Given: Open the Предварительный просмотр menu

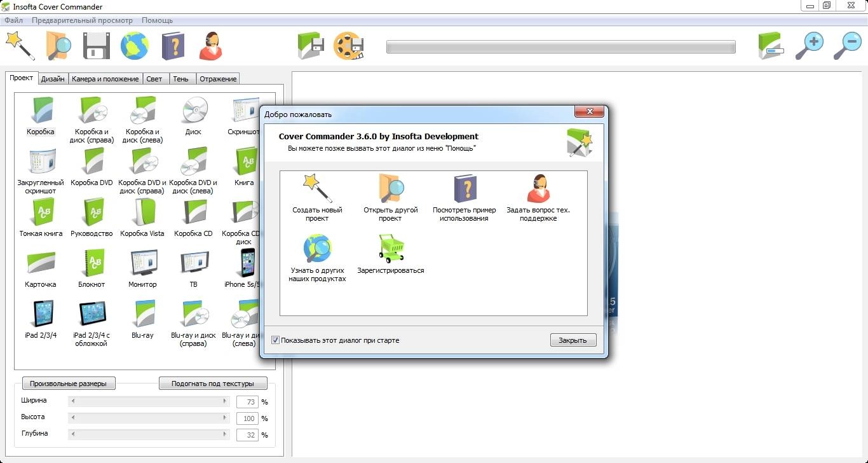Looking at the screenshot, I should click(x=82, y=20).
